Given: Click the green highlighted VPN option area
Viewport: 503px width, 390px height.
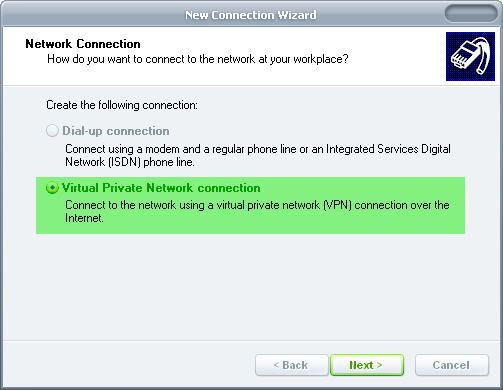Looking at the screenshot, I should point(250,205).
